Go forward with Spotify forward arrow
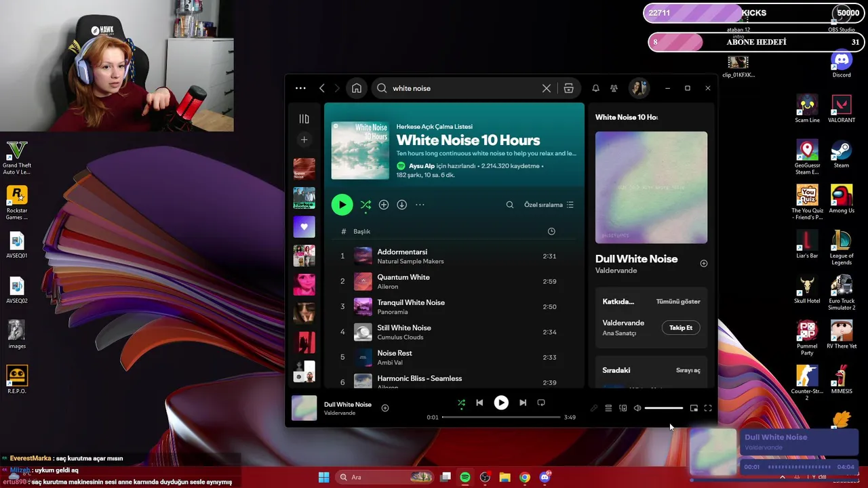This screenshot has height=488, width=868. pyautogui.click(x=337, y=88)
